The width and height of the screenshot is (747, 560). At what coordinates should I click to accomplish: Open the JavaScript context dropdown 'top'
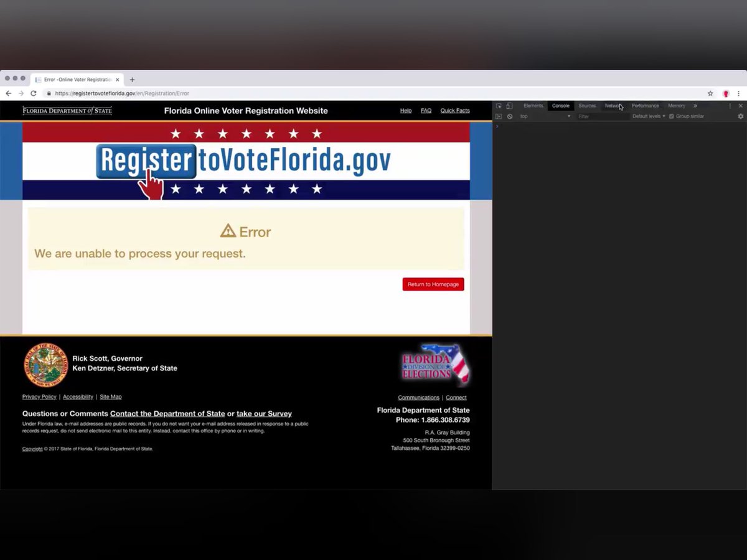click(x=545, y=116)
